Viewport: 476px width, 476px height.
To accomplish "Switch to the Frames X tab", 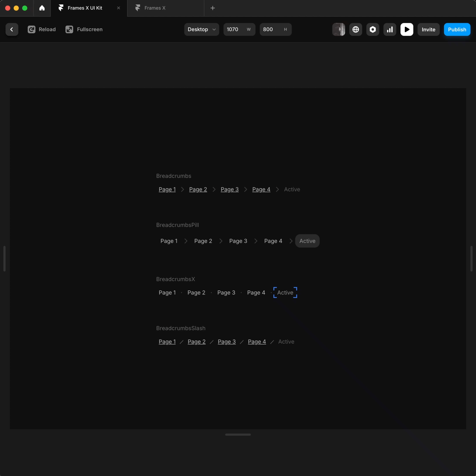I will tap(155, 8).
